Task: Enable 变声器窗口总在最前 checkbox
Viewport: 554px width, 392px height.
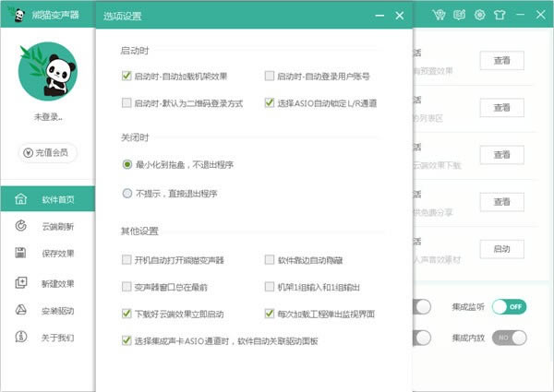Action: (126, 287)
